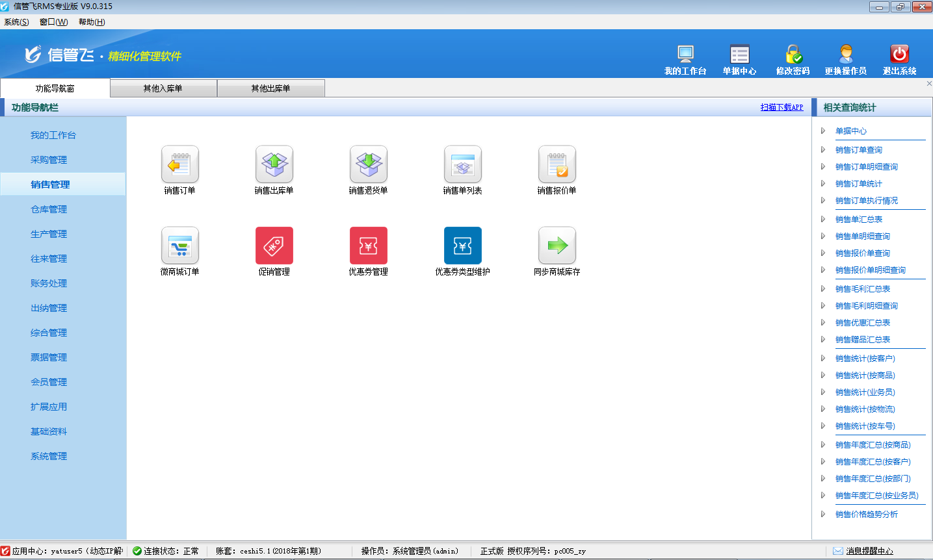Open the 微商城订单 shopping cart icon

click(x=180, y=246)
